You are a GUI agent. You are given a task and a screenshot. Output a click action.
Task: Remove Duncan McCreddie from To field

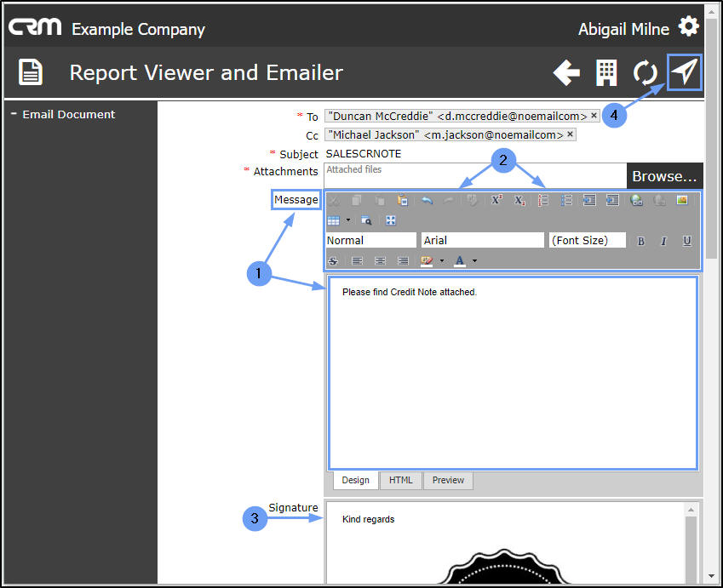(594, 115)
